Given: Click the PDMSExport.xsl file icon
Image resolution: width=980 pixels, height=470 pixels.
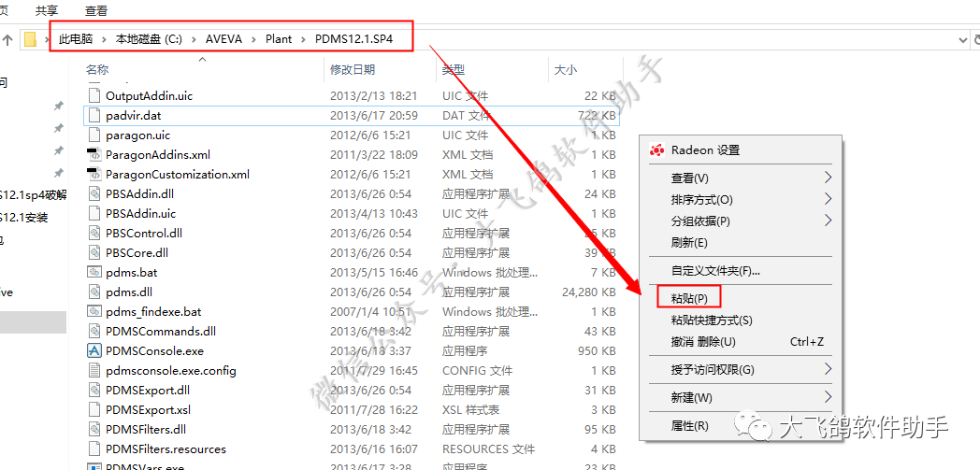Looking at the screenshot, I should [94, 409].
